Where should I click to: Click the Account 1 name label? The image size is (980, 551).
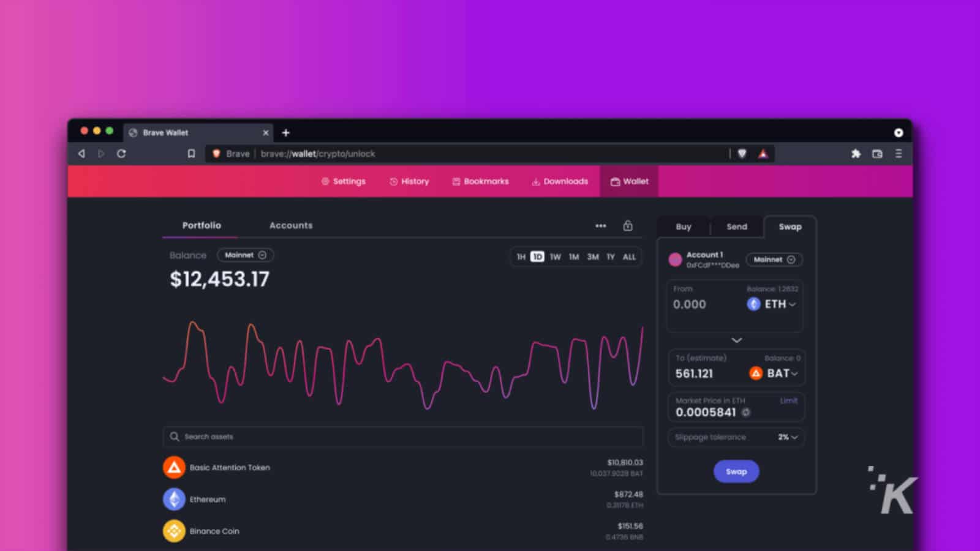(x=704, y=255)
